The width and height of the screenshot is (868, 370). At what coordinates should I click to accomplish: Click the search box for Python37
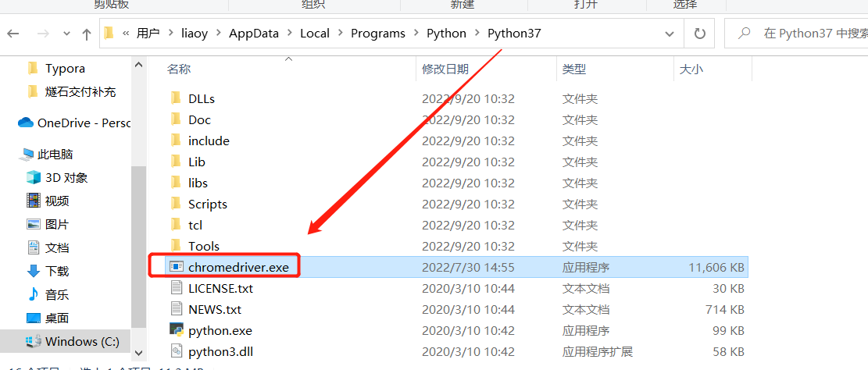pos(796,34)
